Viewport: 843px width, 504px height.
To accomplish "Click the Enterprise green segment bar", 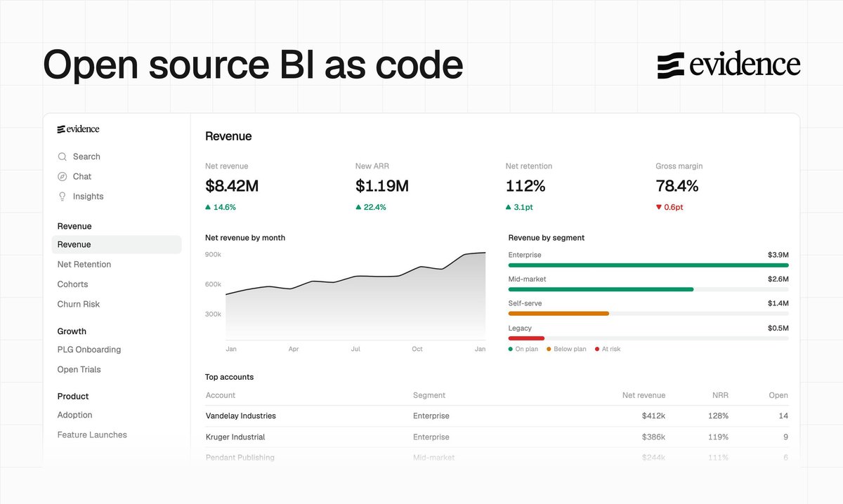I will [648, 265].
